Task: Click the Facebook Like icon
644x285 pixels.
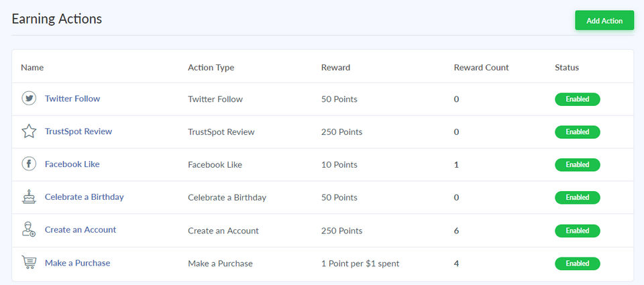Action: [29, 164]
